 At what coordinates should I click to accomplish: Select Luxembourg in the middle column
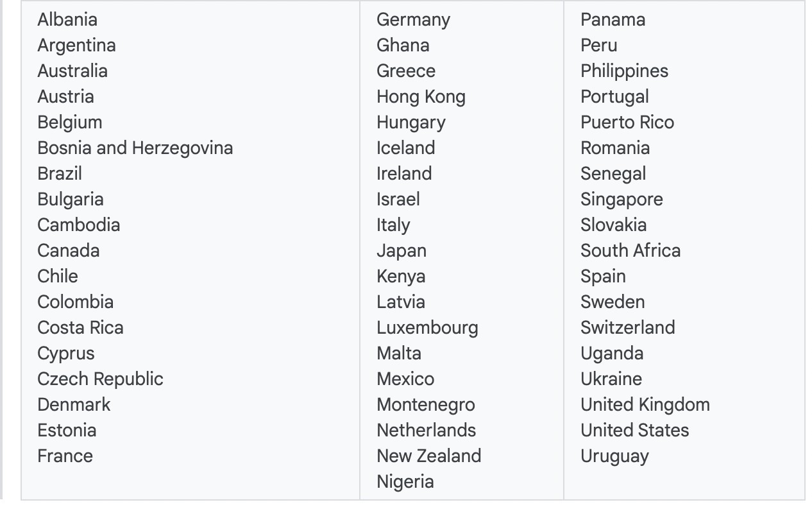click(427, 328)
